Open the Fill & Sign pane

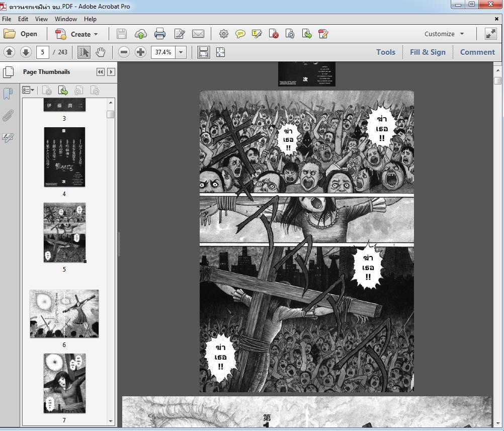pos(428,52)
